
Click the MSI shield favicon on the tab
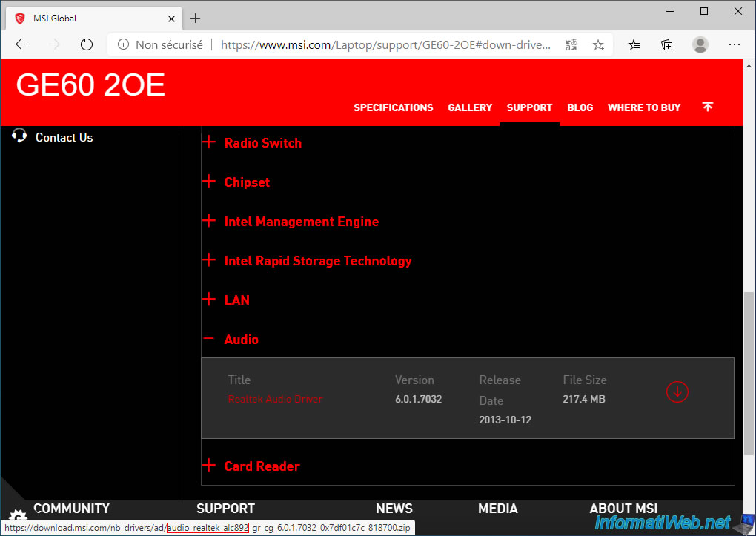coord(20,19)
